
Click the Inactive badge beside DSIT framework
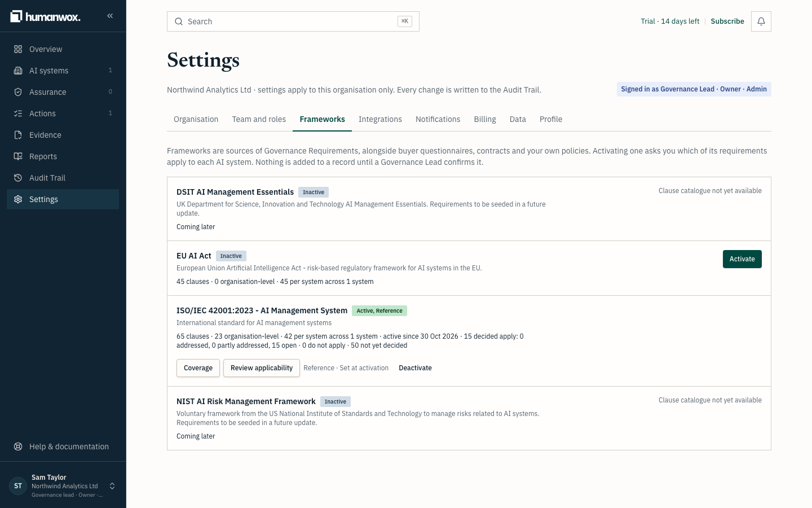(314, 192)
